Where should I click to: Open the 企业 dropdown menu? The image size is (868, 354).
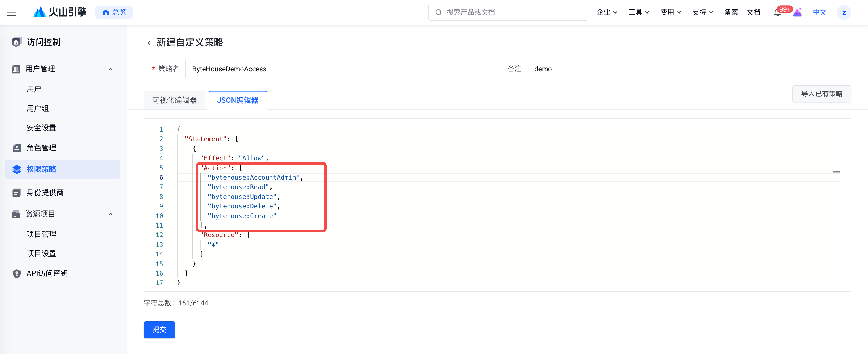coord(606,12)
